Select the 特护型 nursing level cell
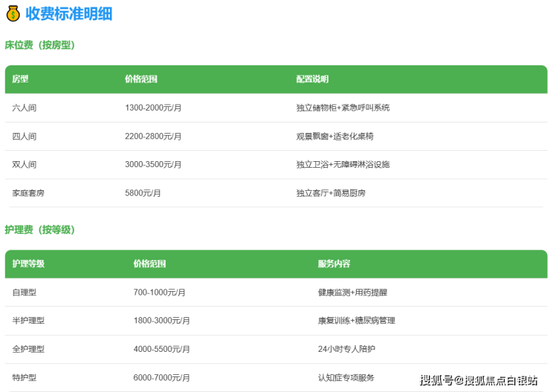Viewport: 550px width, 392px height. tap(25, 377)
